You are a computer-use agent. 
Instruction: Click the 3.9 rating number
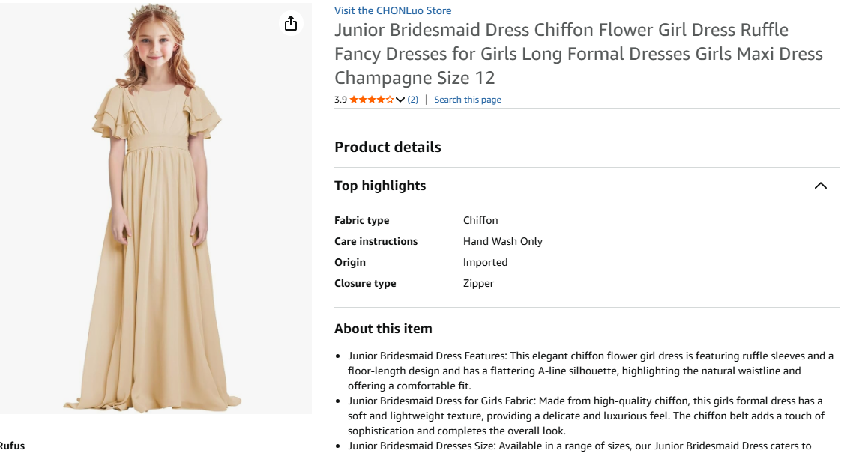pos(340,100)
